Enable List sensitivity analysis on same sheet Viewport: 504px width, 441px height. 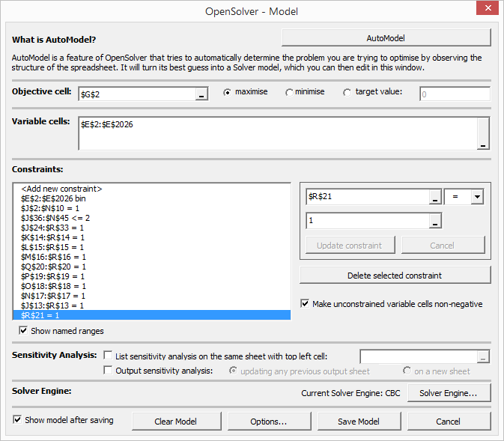click(x=108, y=355)
